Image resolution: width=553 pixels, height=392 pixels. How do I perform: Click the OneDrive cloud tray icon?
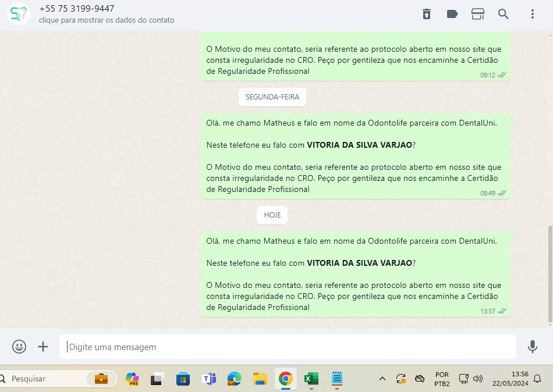[420, 379]
